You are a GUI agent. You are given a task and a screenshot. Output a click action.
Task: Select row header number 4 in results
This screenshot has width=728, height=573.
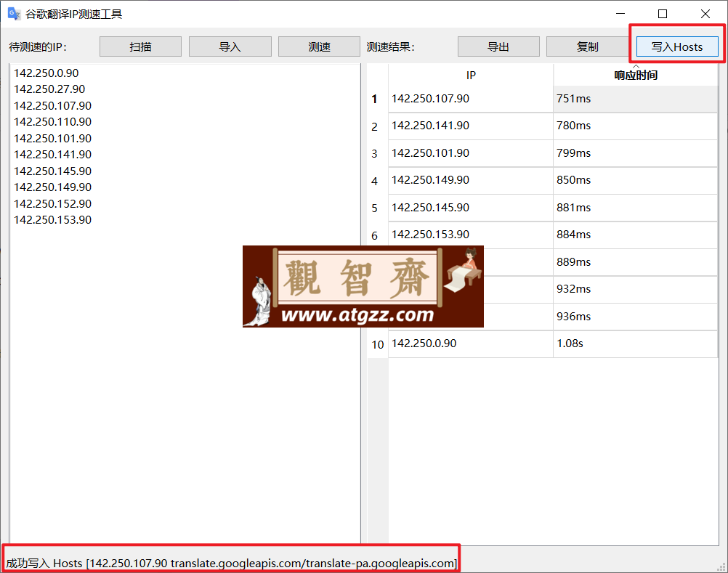tap(378, 181)
